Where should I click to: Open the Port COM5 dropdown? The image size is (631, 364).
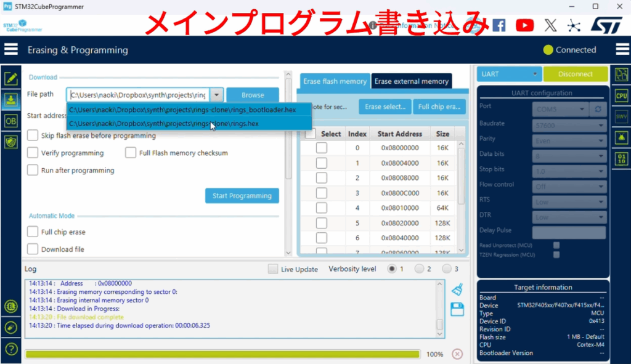coord(560,109)
